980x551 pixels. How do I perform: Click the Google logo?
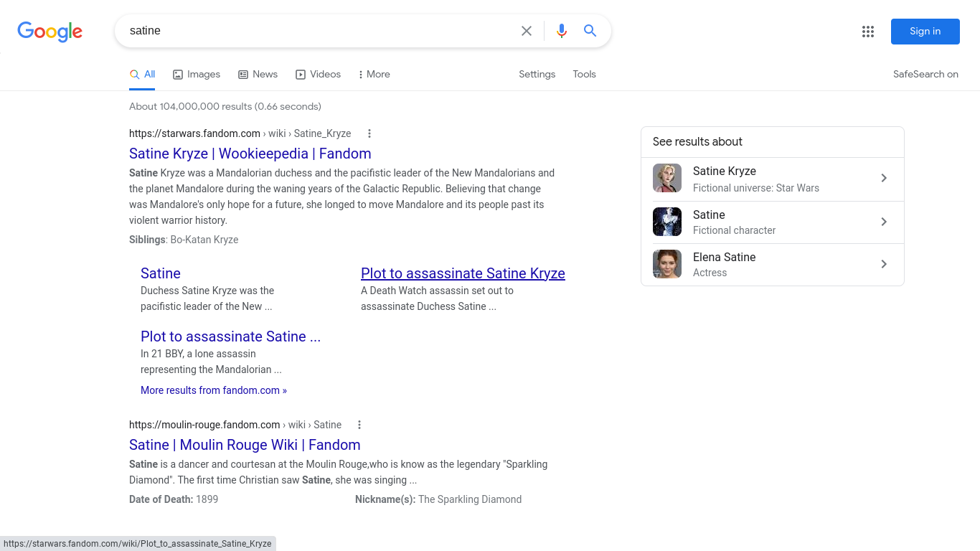tap(50, 32)
